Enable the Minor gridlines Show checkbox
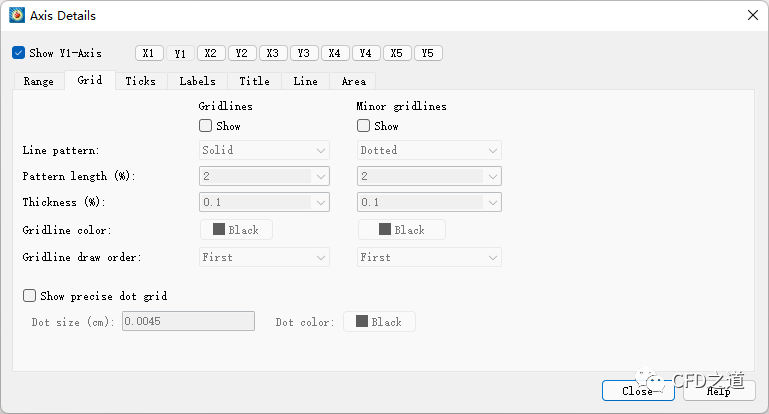The height and width of the screenshot is (414, 769). coord(364,126)
